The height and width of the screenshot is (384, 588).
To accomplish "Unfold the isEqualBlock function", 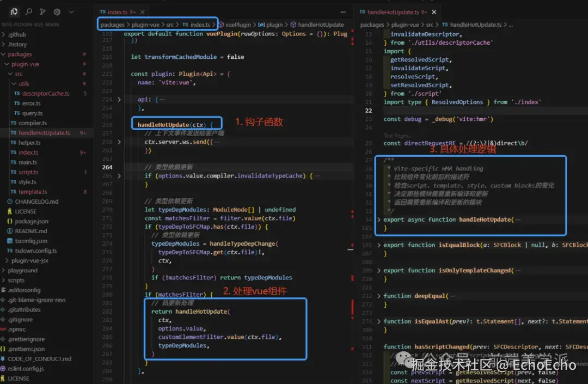I will click(x=379, y=245).
